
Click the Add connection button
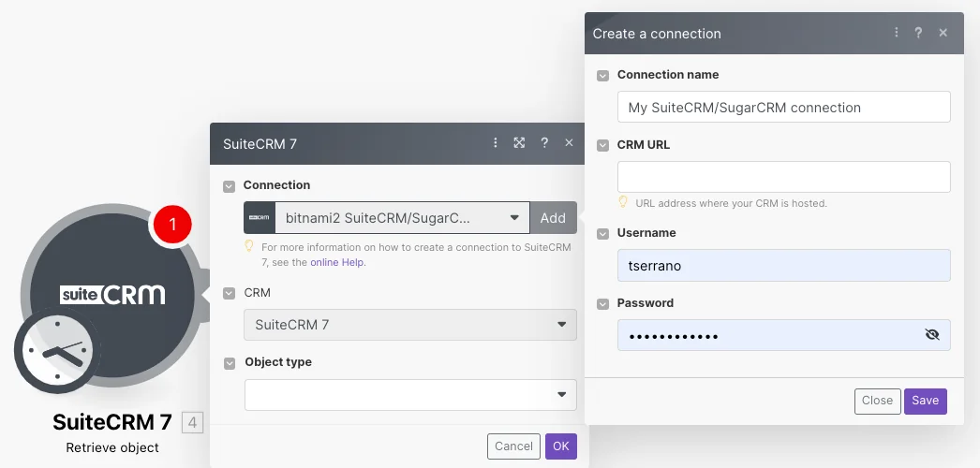553,217
